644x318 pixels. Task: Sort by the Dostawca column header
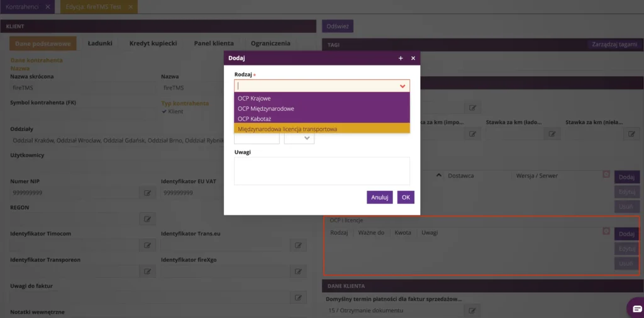(x=461, y=176)
